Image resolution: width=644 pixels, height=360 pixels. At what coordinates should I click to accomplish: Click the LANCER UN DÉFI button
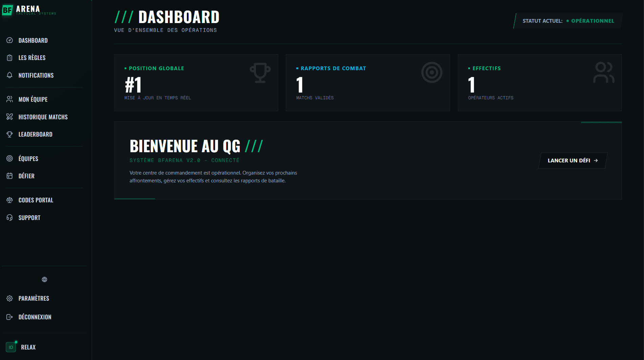[572, 160]
